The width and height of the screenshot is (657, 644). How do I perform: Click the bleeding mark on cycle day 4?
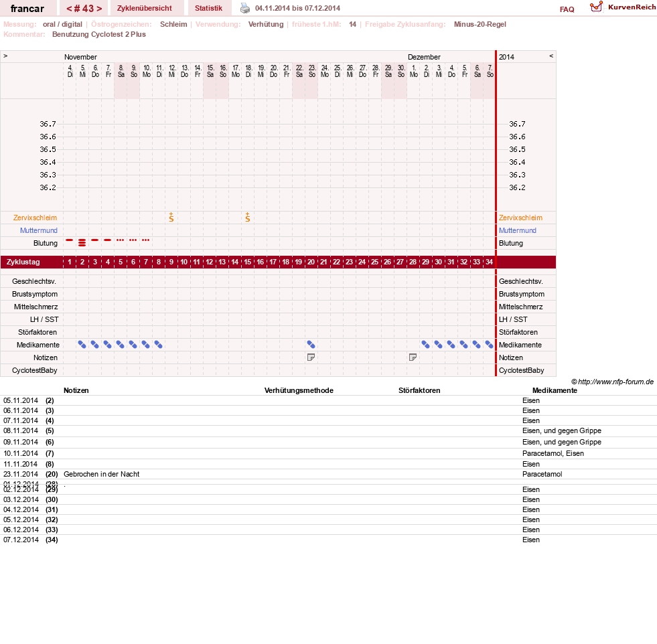coord(108,240)
